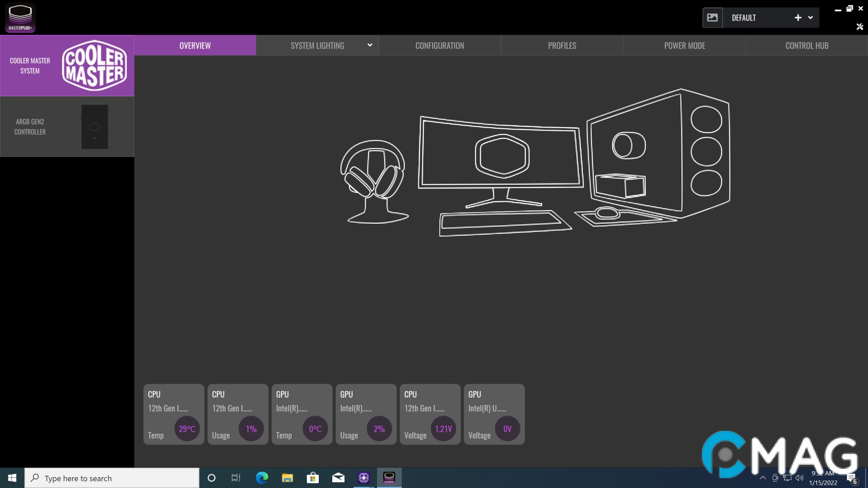The width and height of the screenshot is (868, 488).
Task: Go to the Power Mode tab
Action: (684, 46)
